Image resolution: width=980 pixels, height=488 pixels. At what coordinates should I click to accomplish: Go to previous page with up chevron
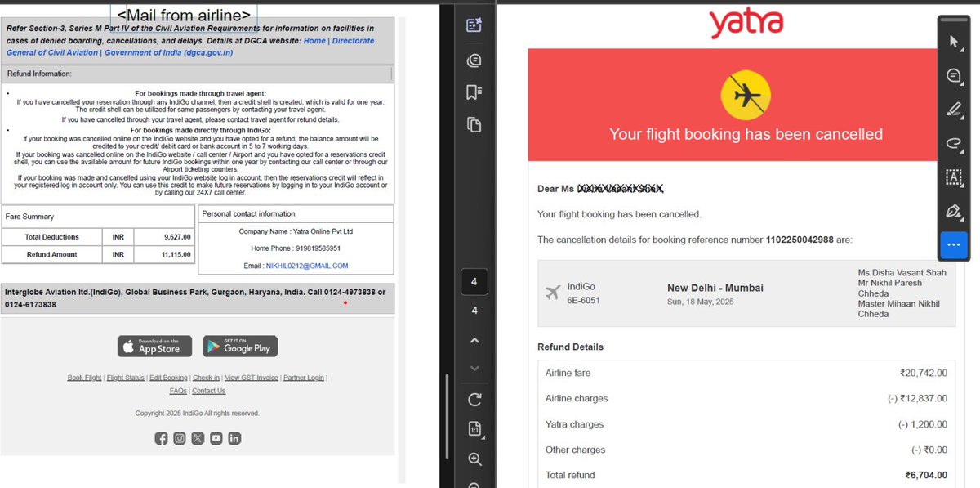click(x=474, y=340)
